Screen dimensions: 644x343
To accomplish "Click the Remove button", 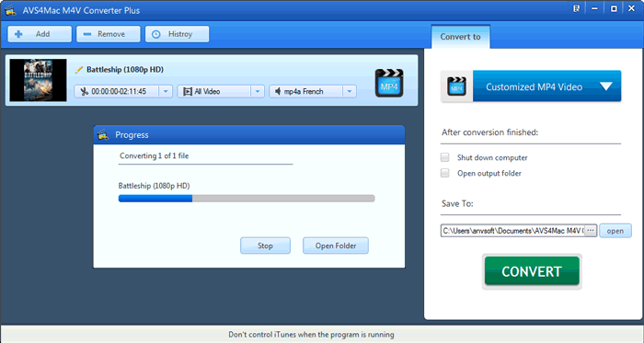I will [x=108, y=34].
